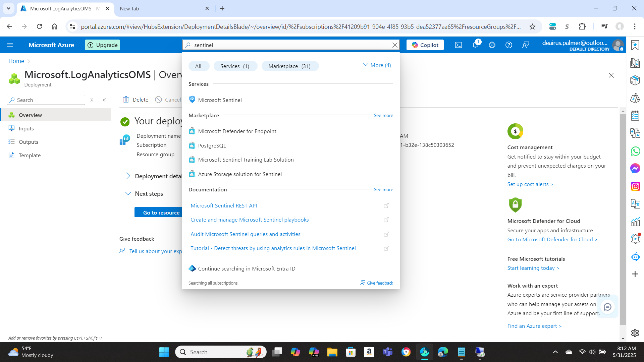
Task: Expand the Deployment details section
Action: click(x=128, y=176)
